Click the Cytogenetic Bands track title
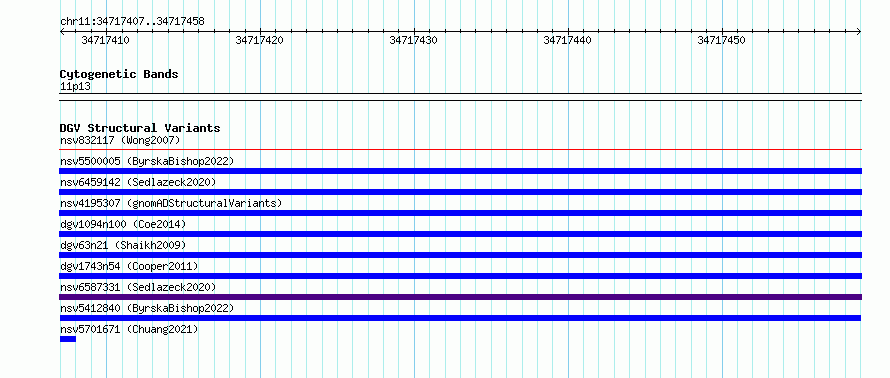The image size is (890, 378). point(119,74)
